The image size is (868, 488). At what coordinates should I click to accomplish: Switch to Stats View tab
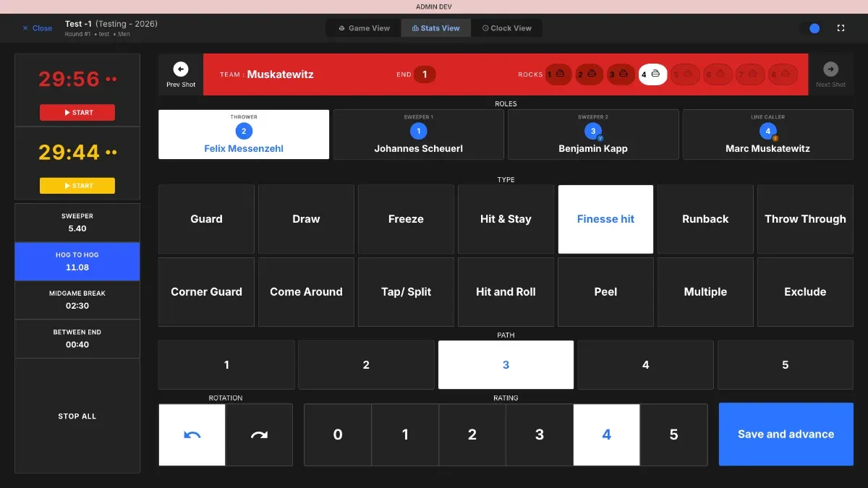coord(435,28)
